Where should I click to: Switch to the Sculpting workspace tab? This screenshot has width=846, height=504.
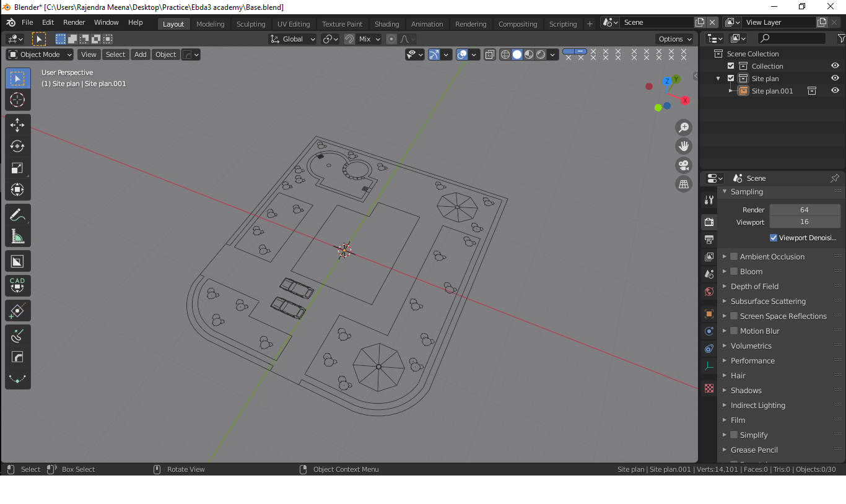[251, 24]
